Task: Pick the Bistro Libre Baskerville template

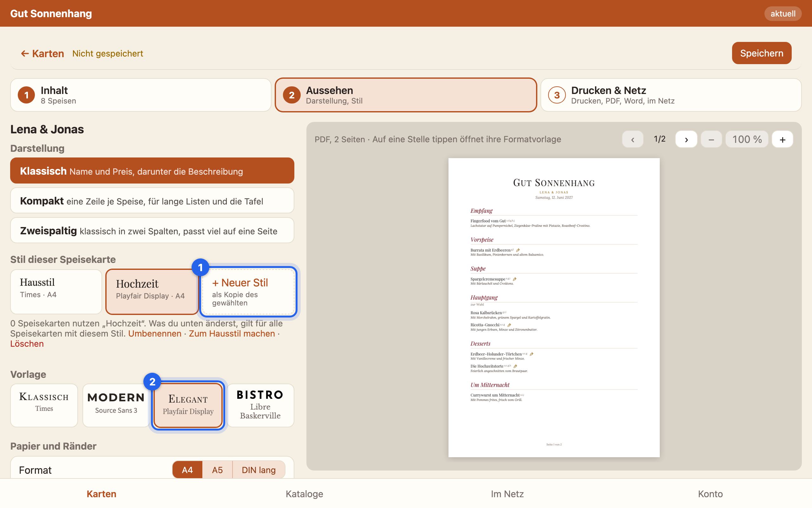Action: pyautogui.click(x=260, y=405)
